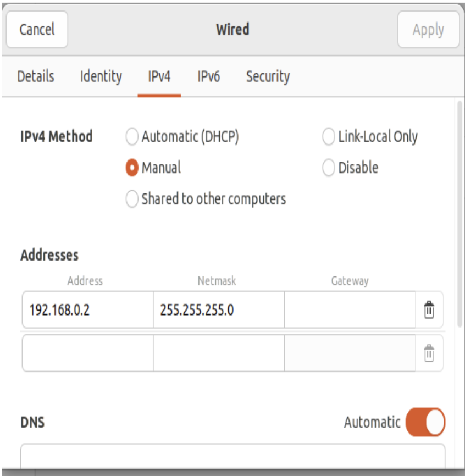Click the empty Address field in second row

(88, 353)
